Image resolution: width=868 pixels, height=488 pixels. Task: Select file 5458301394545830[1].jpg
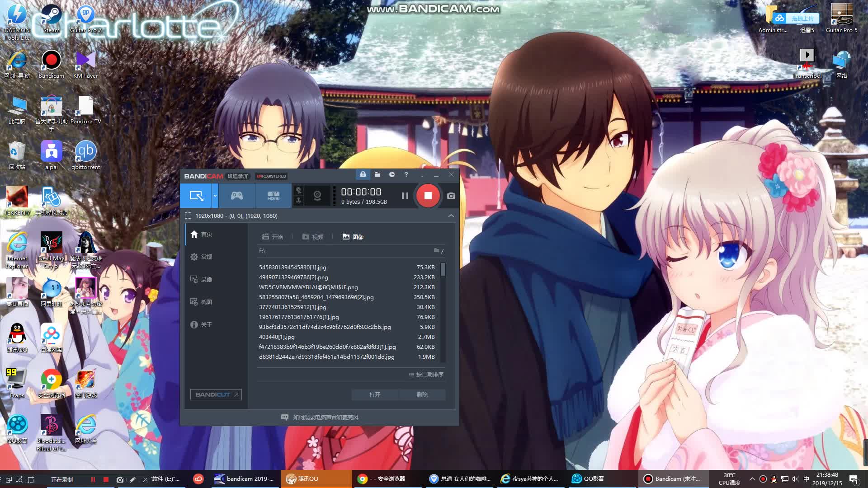(x=347, y=267)
